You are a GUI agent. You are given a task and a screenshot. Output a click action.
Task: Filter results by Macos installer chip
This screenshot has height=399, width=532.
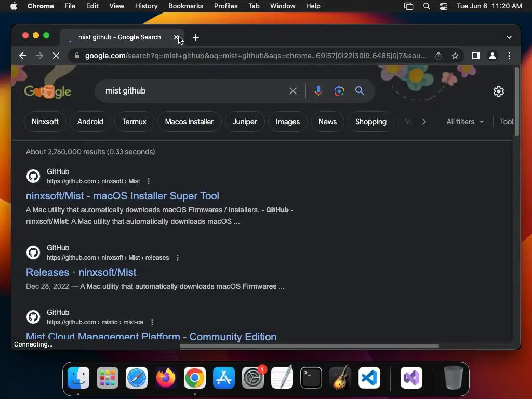pyautogui.click(x=189, y=122)
